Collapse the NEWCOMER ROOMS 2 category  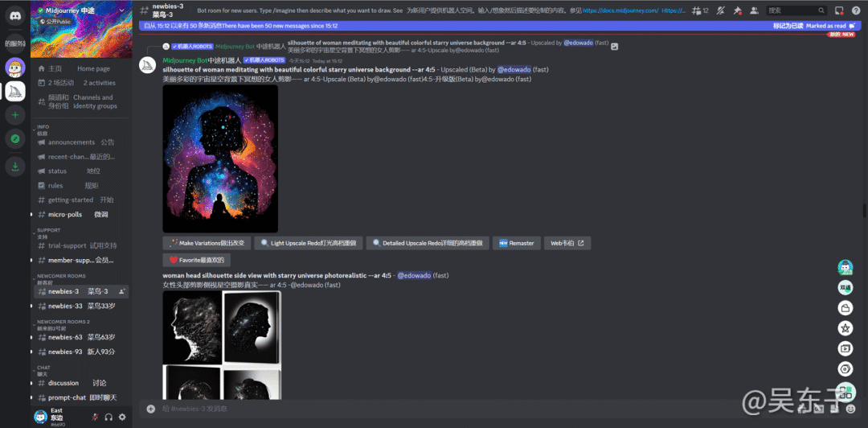(62, 325)
